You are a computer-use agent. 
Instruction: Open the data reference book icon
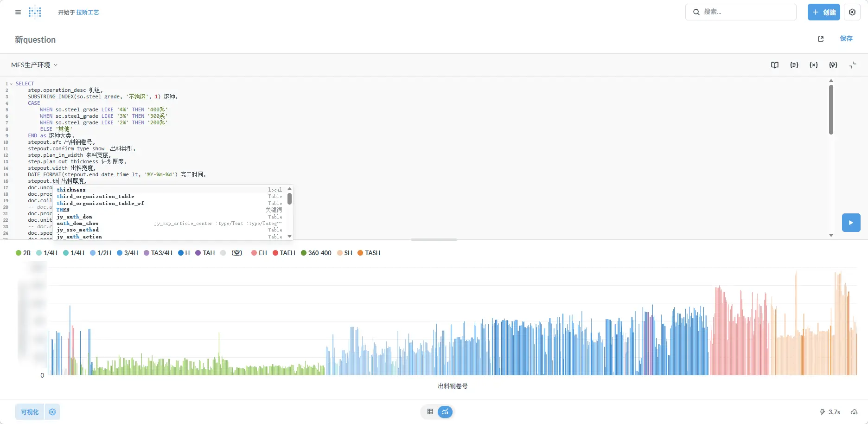pos(775,65)
